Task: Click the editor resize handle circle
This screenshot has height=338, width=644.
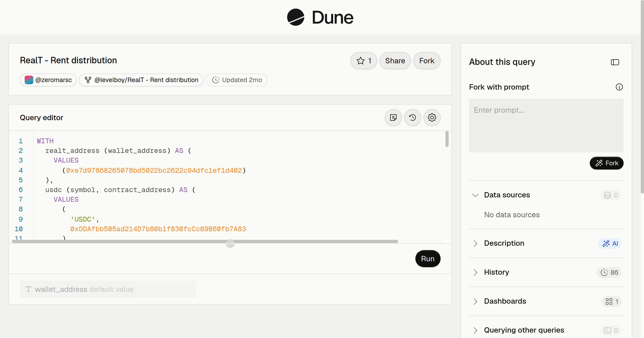Action: coord(230,244)
